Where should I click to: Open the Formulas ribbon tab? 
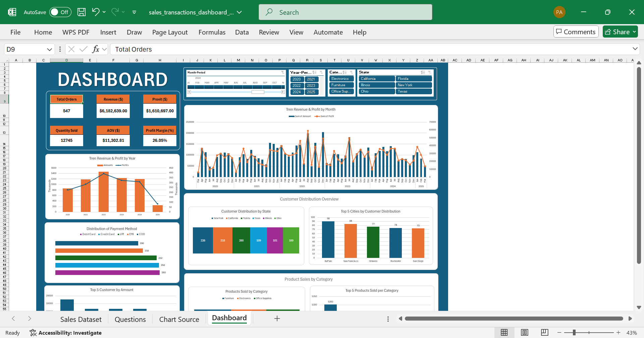click(x=212, y=32)
